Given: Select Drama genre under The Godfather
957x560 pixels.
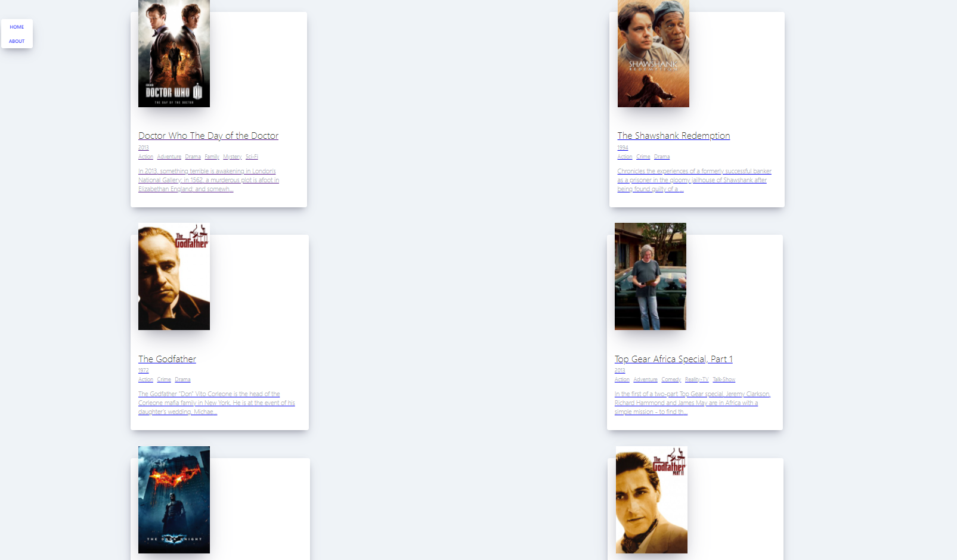Looking at the screenshot, I should (182, 379).
